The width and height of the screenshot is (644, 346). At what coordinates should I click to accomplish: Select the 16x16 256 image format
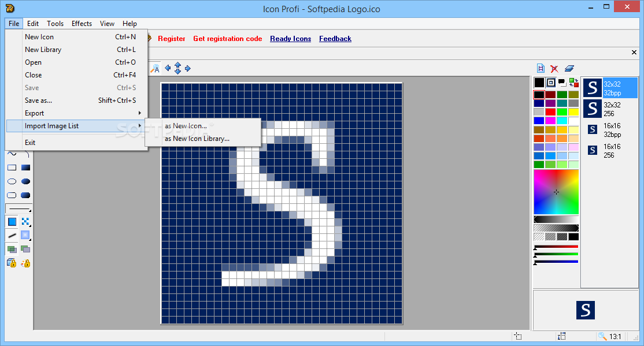(x=610, y=151)
